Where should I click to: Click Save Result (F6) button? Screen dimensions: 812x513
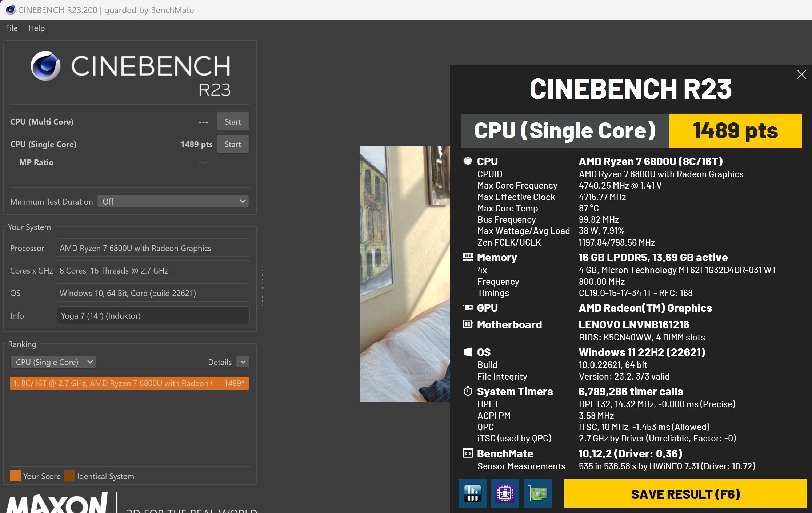685,494
